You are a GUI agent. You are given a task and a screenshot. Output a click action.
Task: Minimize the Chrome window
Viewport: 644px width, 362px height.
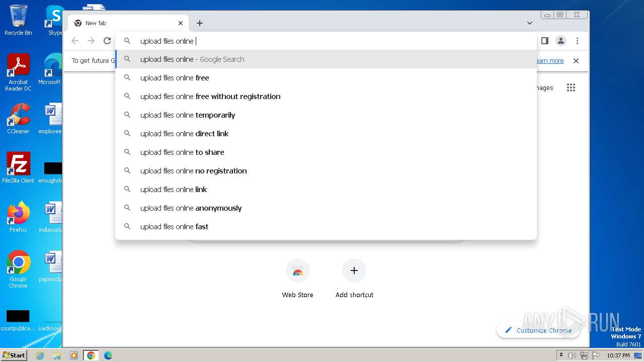pyautogui.click(x=547, y=15)
